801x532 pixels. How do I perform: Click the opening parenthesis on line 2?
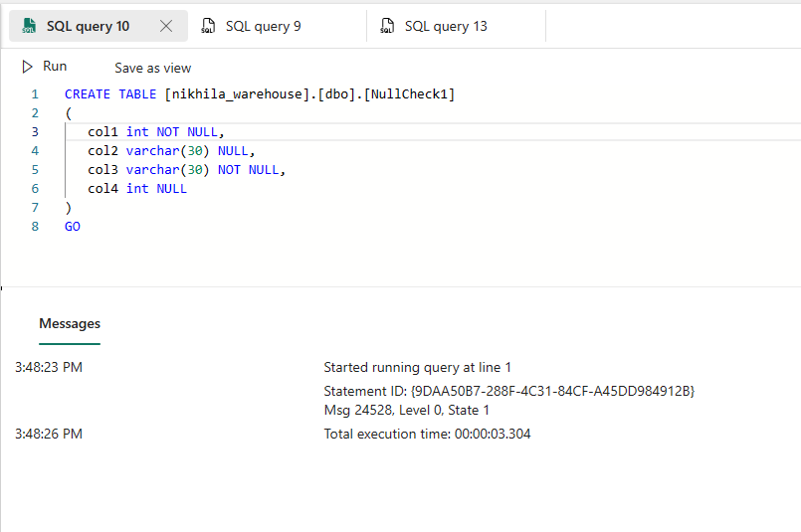click(69, 113)
